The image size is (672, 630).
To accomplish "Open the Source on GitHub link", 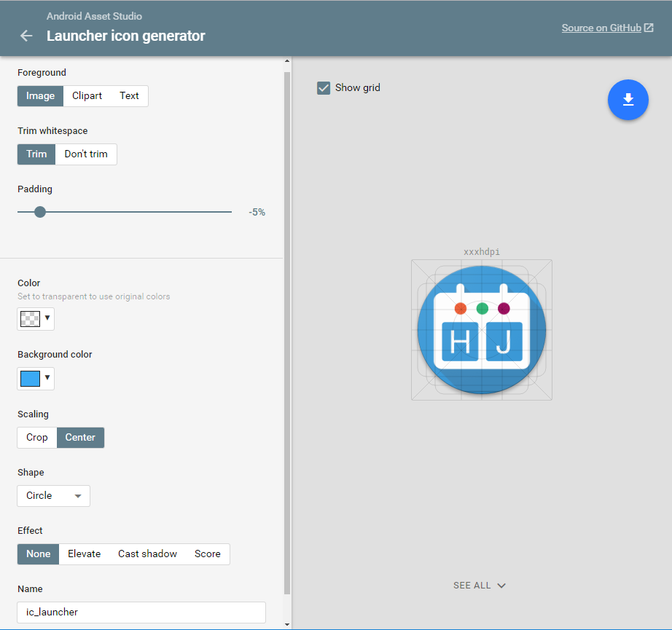I will [x=602, y=27].
